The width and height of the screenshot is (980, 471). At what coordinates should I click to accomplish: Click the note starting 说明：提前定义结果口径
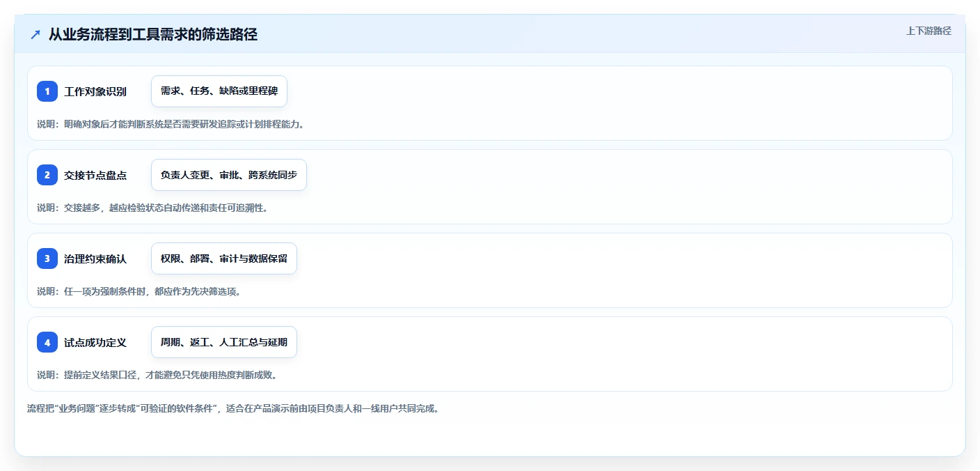(157, 375)
